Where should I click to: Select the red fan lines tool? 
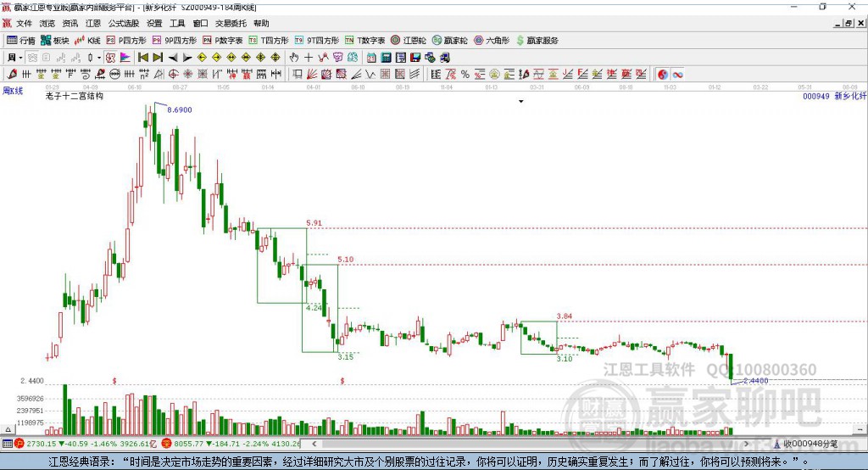click(312, 75)
